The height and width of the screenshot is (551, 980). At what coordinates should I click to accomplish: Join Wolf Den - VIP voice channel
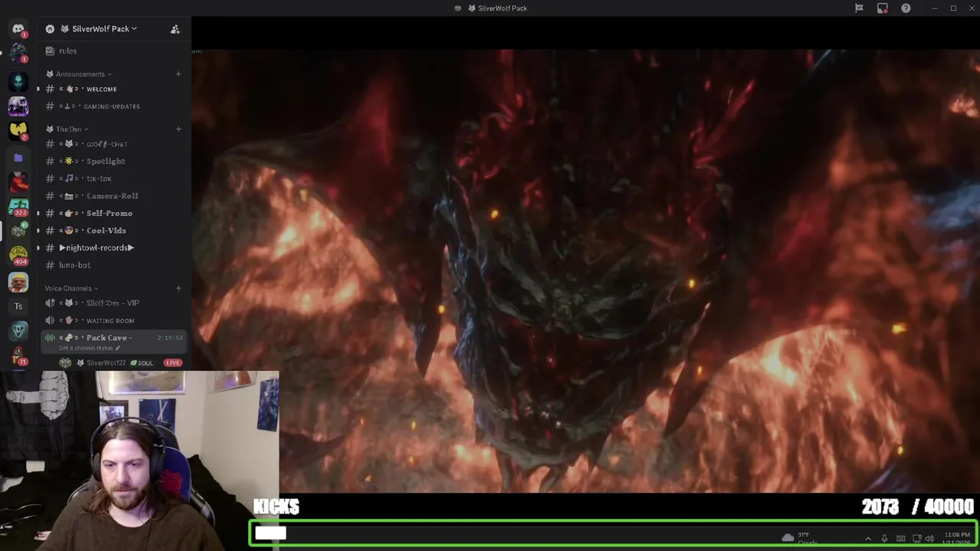(111, 303)
